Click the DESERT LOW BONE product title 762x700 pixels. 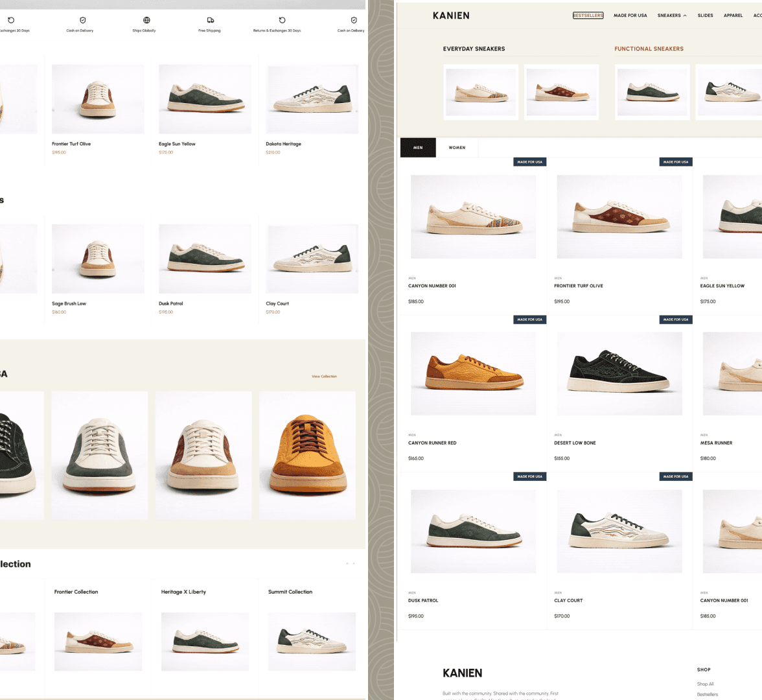575,443
